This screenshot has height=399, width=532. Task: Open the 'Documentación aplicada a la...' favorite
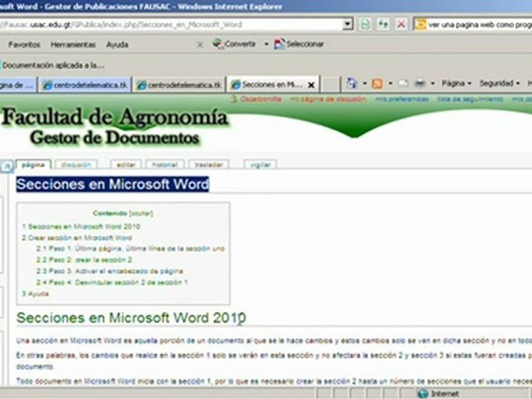53,65
